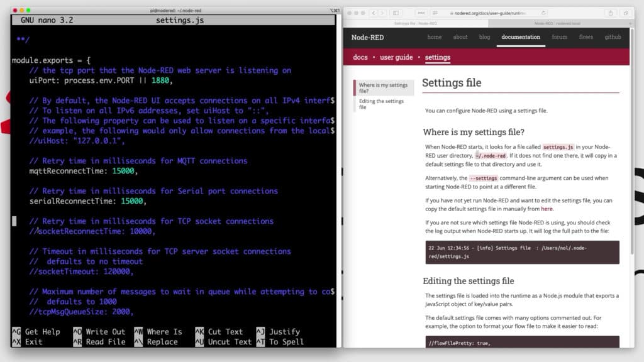Click the 'Editing the settings file' heading in article

(468, 281)
